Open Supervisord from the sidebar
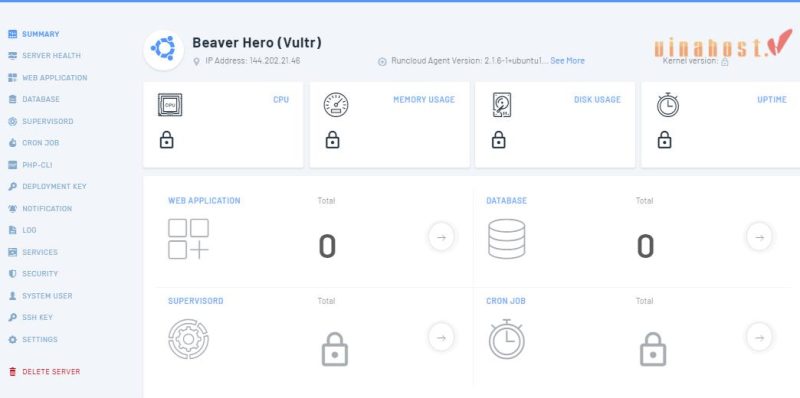The height and width of the screenshot is (398, 800). 41,121
